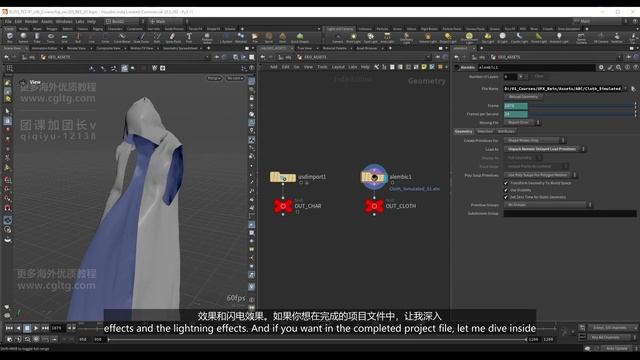Open the parameter gear menu for alembic1
The image size is (640, 360).
click(x=601, y=67)
